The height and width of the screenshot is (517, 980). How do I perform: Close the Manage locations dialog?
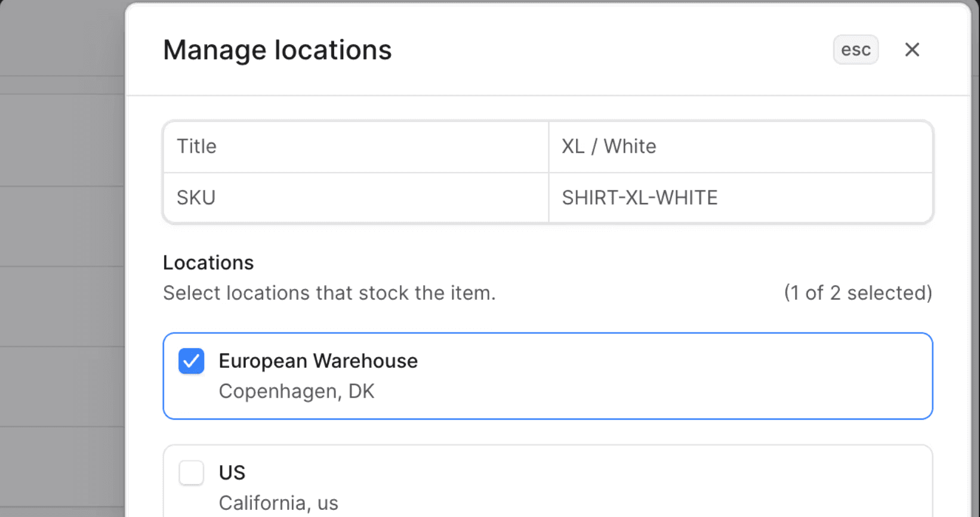911,50
